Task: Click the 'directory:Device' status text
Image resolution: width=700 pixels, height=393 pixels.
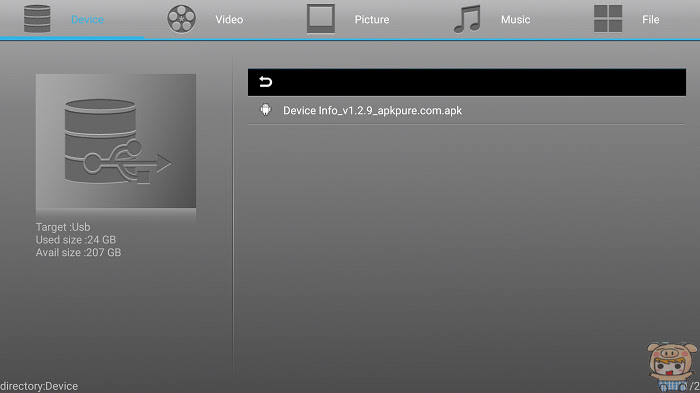Action: pyautogui.click(x=39, y=386)
